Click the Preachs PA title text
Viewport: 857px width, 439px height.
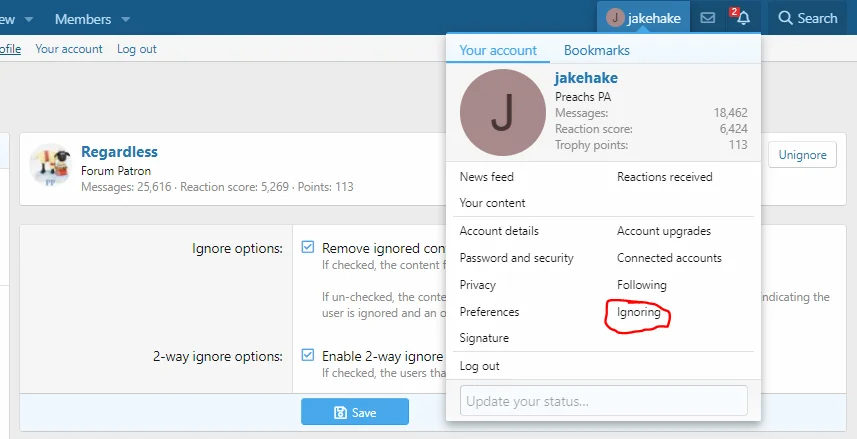583,97
